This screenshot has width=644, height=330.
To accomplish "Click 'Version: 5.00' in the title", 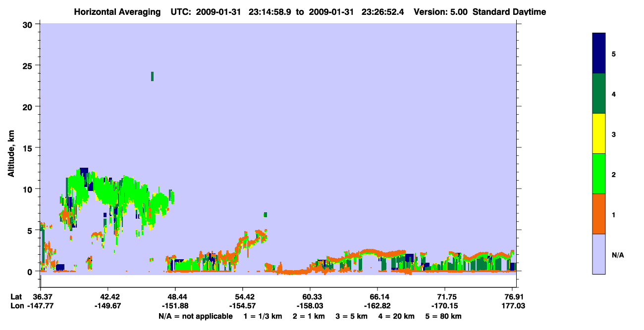I will coord(441,12).
